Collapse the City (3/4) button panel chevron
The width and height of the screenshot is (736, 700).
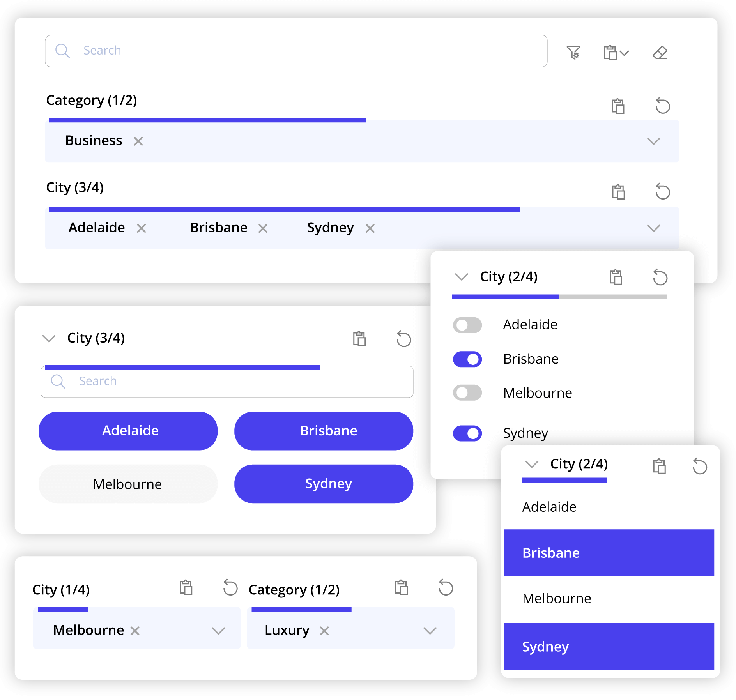point(49,338)
